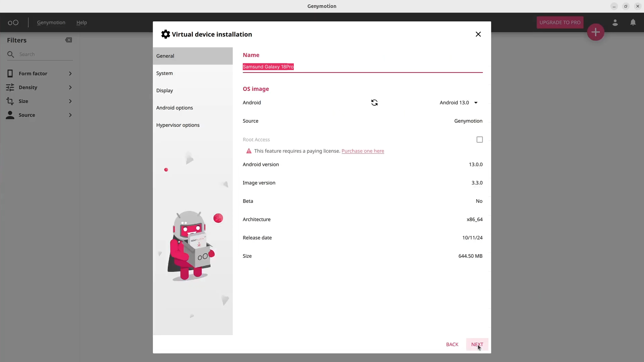Click the Form factor phone icon
The image size is (644, 362).
pos(10,73)
